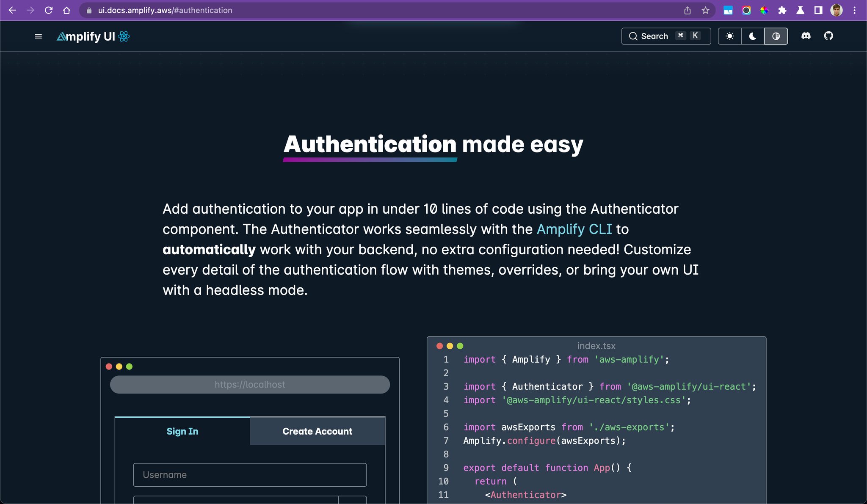Switch to light mode with sun icon
The height and width of the screenshot is (504, 867).
point(730,36)
